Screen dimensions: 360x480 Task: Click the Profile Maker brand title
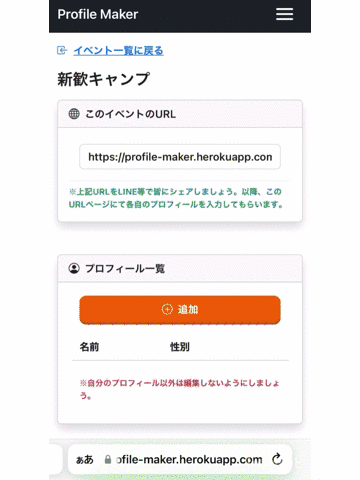pyautogui.click(x=98, y=14)
